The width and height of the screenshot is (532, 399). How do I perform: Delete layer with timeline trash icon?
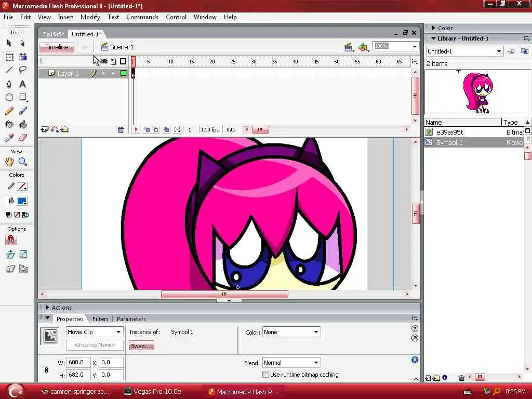point(121,129)
